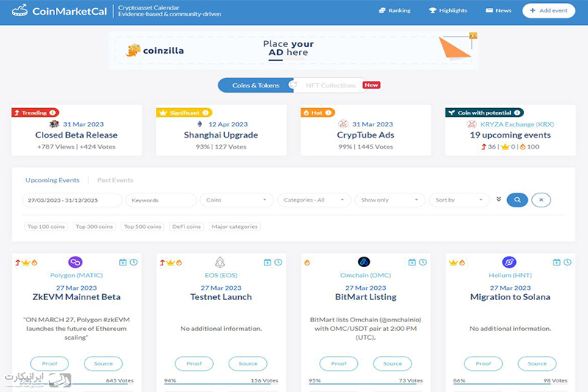Click the Hot info icon
This screenshot has width=588, height=392.
(328, 113)
